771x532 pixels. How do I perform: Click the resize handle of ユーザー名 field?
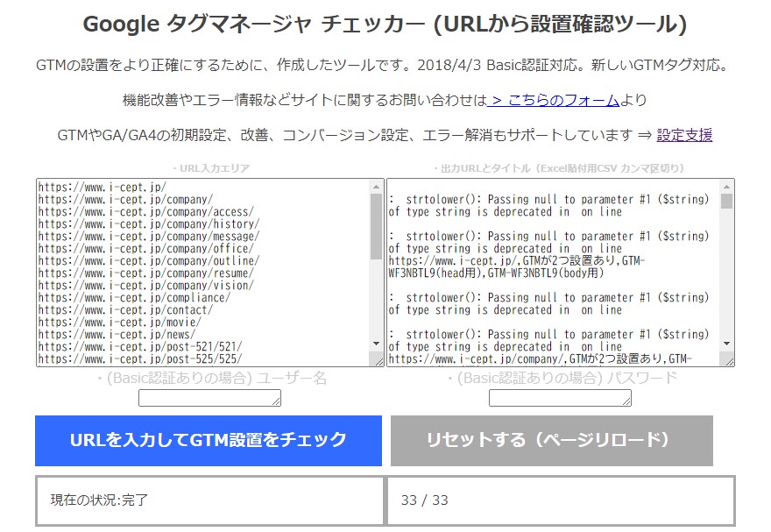(276, 401)
